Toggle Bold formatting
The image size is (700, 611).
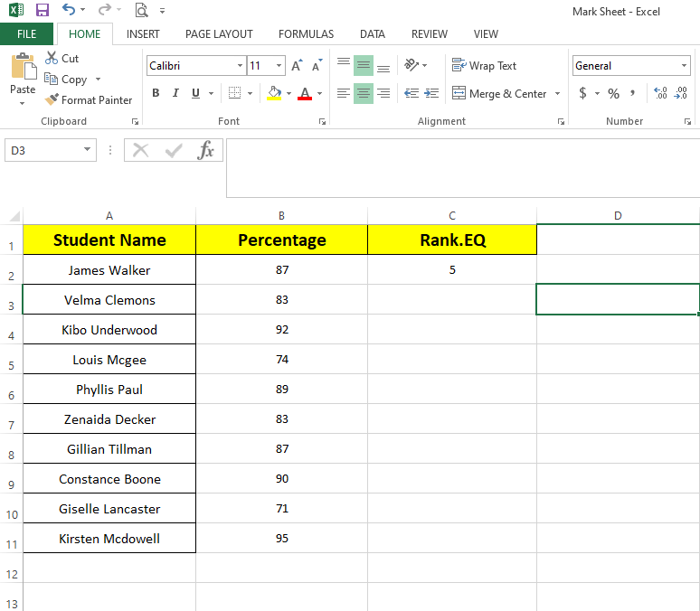pos(156,93)
